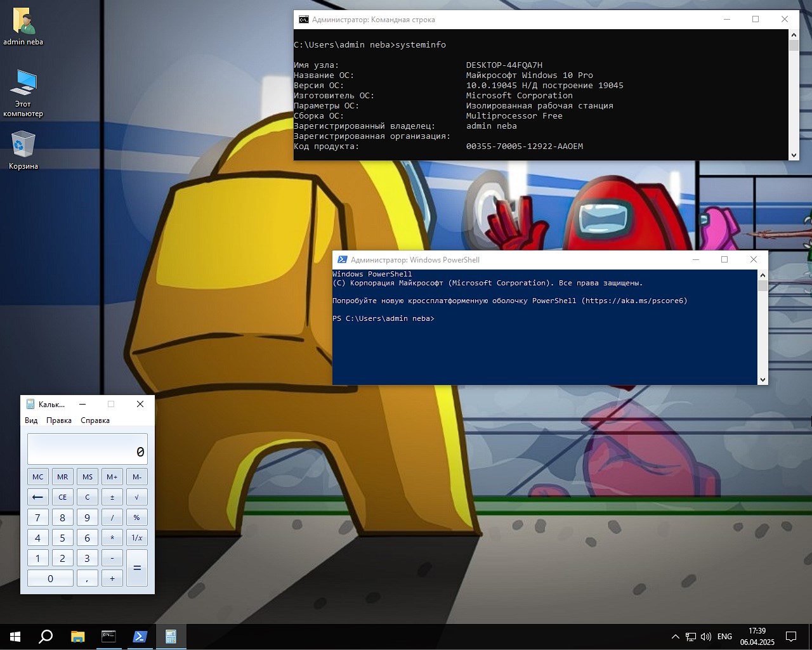
Task: Click PowerShell scrollbar up arrow
Action: pyautogui.click(x=763, y=275)
